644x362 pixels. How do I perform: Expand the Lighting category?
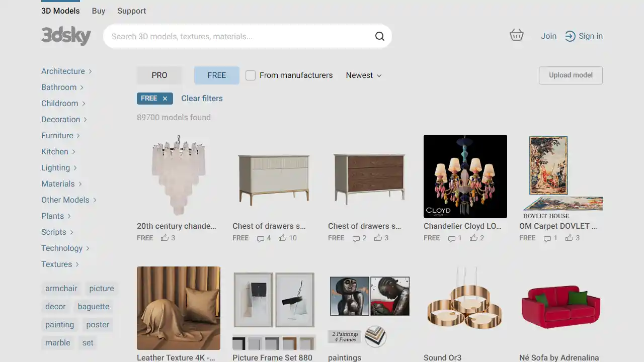(55, 167)
